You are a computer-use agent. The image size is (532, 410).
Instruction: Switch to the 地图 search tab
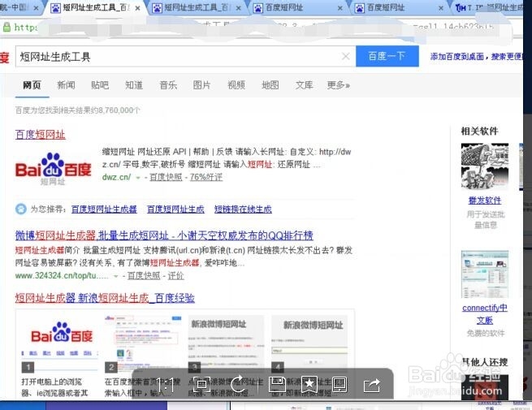(270, 84)
